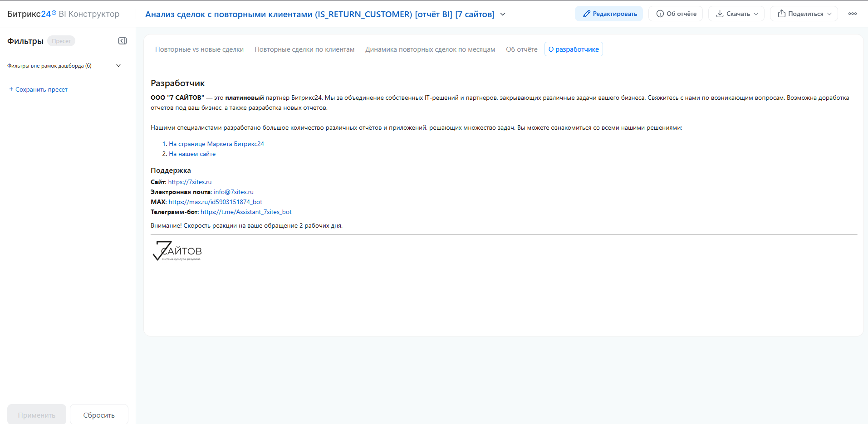Click the 7 Сайтов company logo
Screen dimensions: 868x424
point(177,251)
